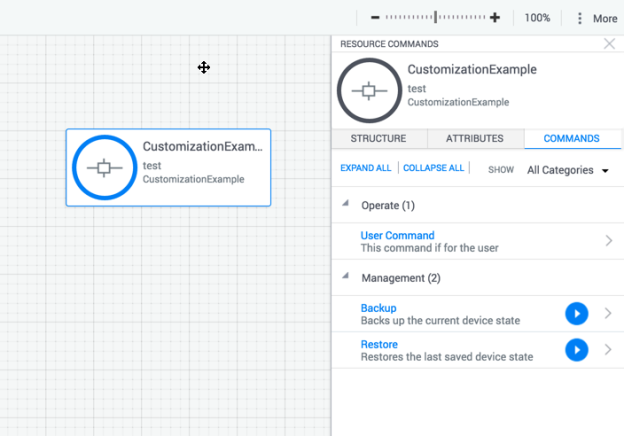
Task: Collapse the Operate section
Action: tap(346, 205)
